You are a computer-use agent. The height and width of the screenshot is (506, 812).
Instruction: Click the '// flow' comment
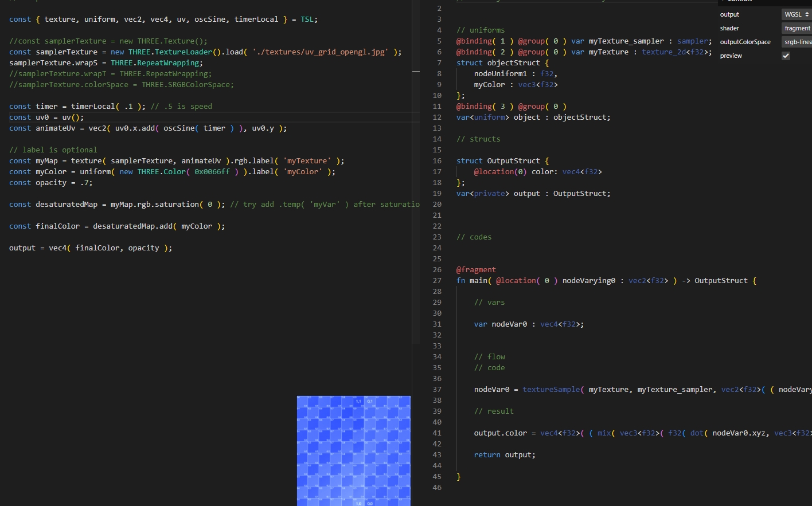click(489, 357)
